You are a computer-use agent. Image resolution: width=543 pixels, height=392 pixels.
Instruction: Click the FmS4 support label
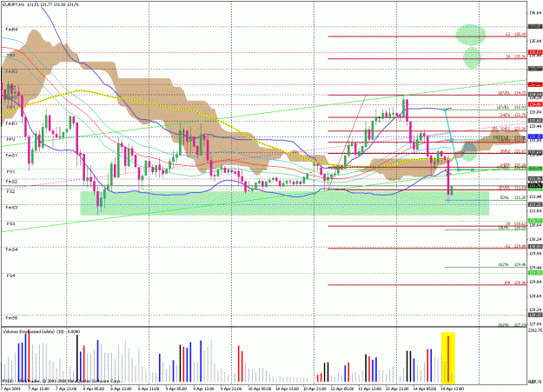pyautogui.click(x=12, y=249)
